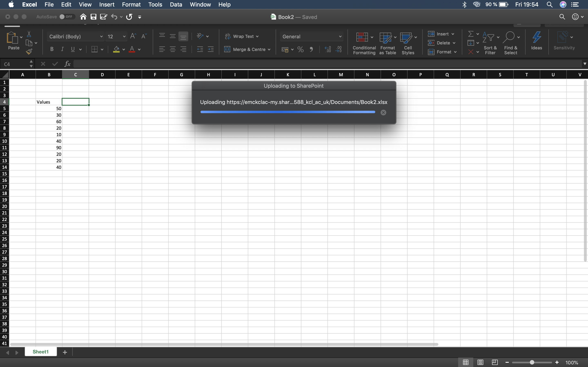
Task: Select the Sheet1 tab
Action: (41, 352)
